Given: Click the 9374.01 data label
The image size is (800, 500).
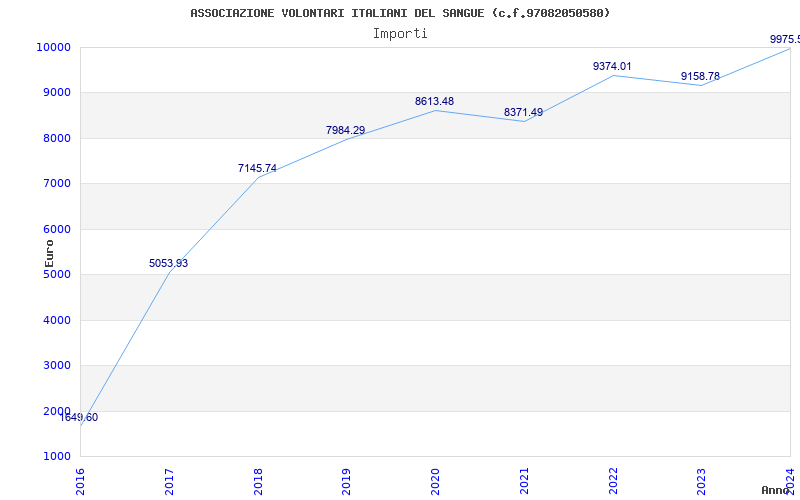Looking at the screenshot, I should (612, 66).
